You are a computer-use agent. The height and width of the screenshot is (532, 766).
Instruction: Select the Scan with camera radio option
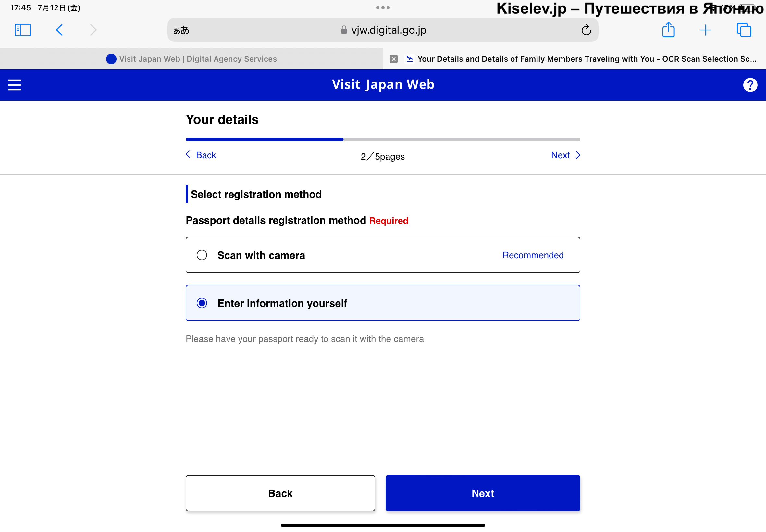202,255
